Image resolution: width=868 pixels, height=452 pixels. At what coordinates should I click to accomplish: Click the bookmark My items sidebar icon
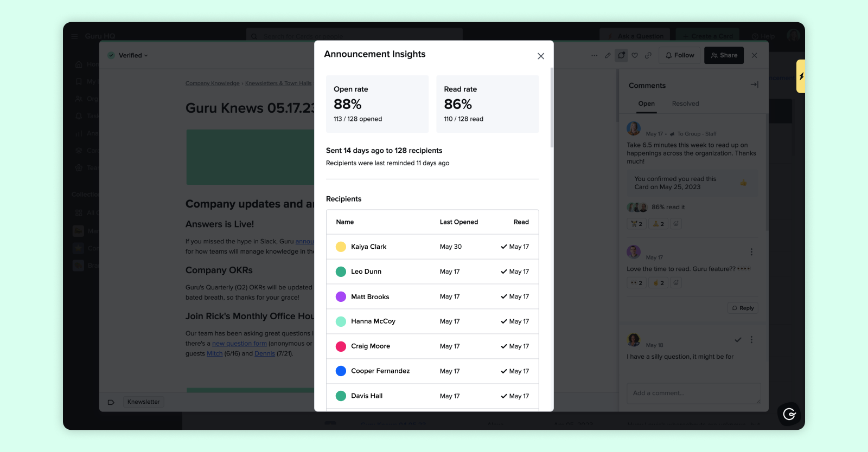[x=79, y=81]
